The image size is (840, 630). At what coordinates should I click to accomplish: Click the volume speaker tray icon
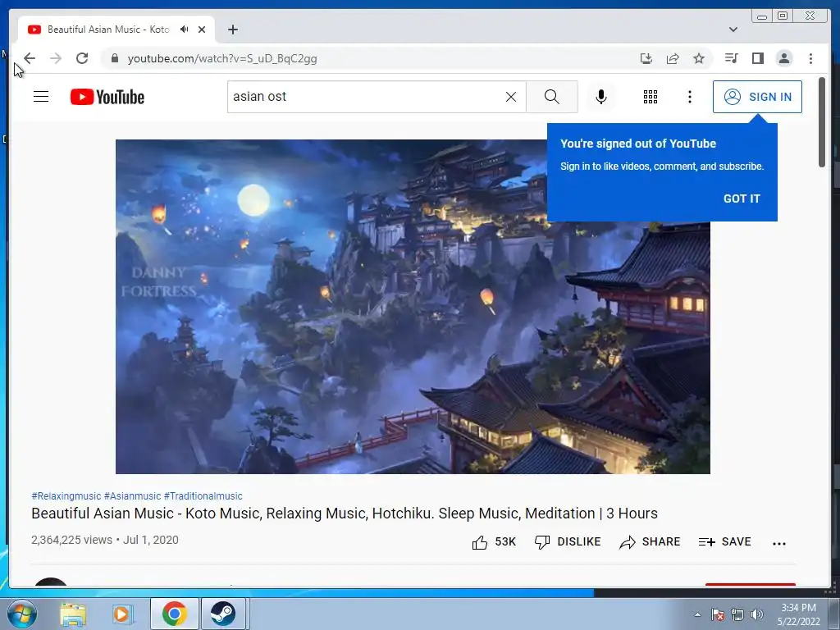coord(756,614)
